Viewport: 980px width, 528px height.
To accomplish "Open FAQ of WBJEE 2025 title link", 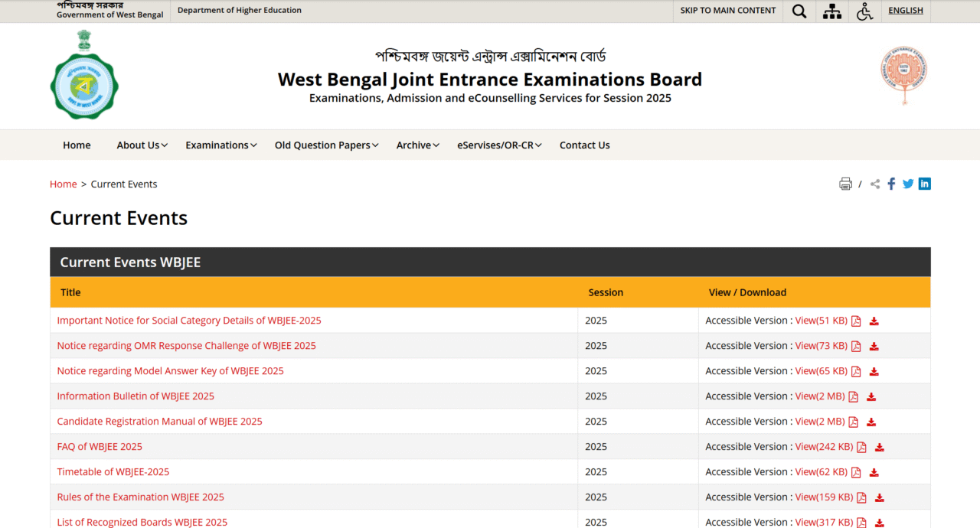I will pos(100,447).
